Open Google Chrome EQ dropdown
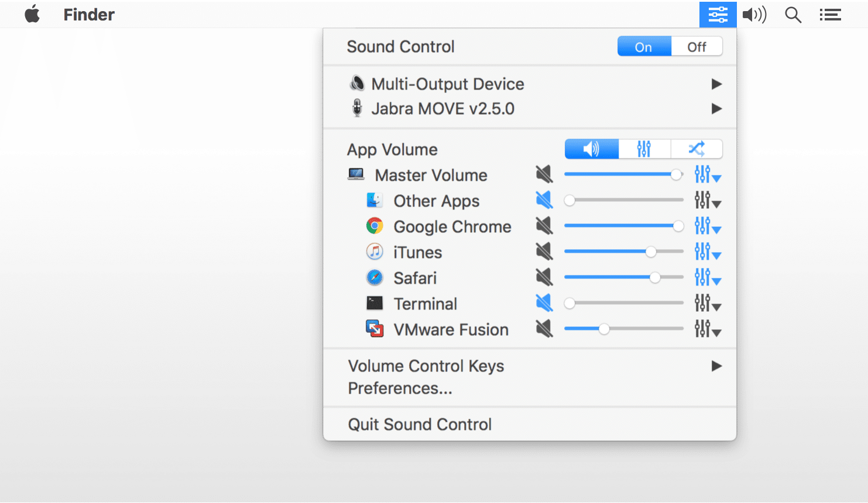Image resolution: width=868 pixels, height=503 pixels. tap(708, 226)
